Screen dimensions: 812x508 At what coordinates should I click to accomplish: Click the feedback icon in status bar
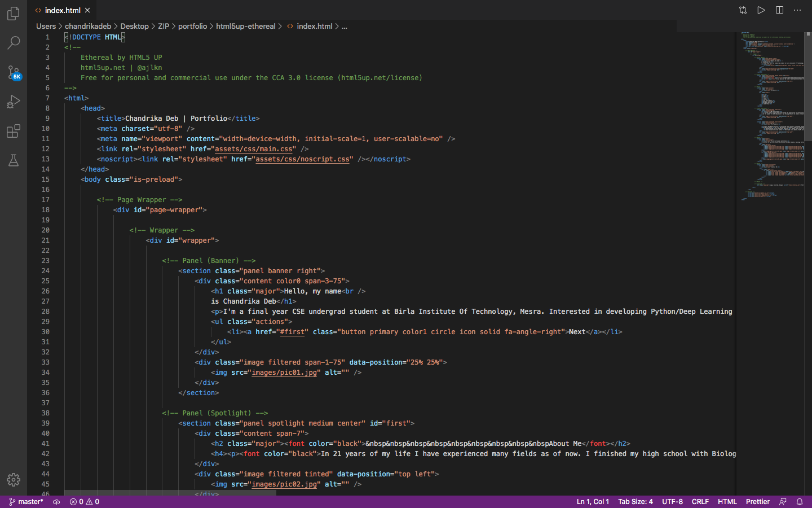pyautogui.click(x=783, y=502)
